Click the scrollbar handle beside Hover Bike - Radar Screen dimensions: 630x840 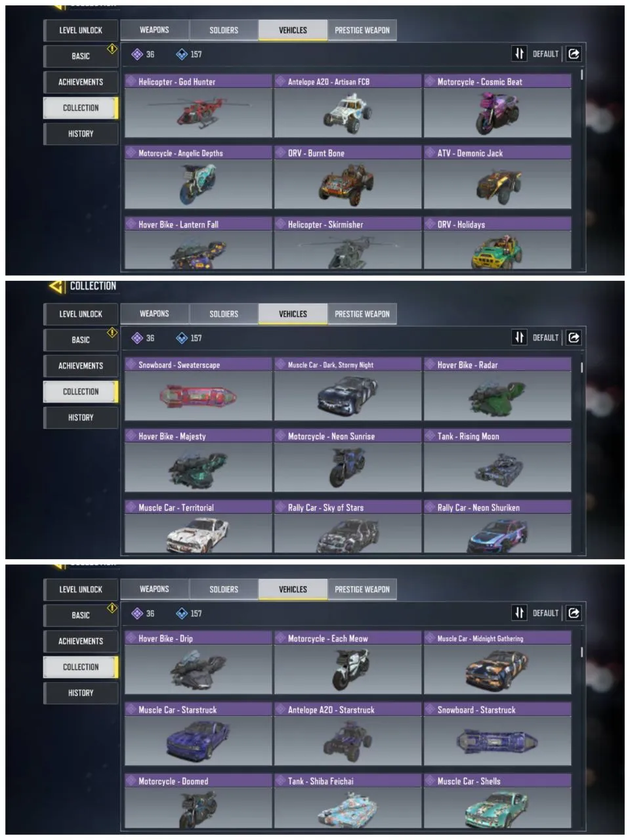581,367
